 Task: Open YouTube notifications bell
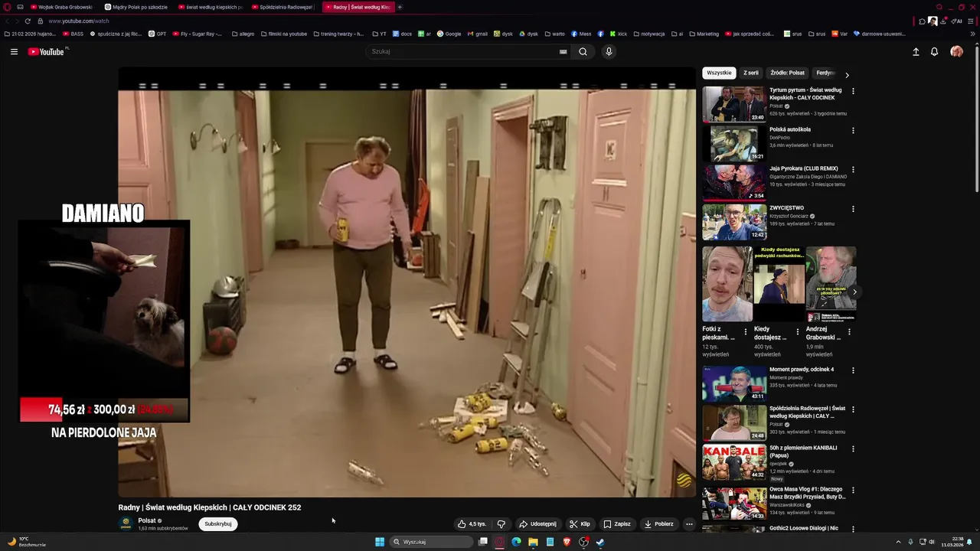pos(934,51)
